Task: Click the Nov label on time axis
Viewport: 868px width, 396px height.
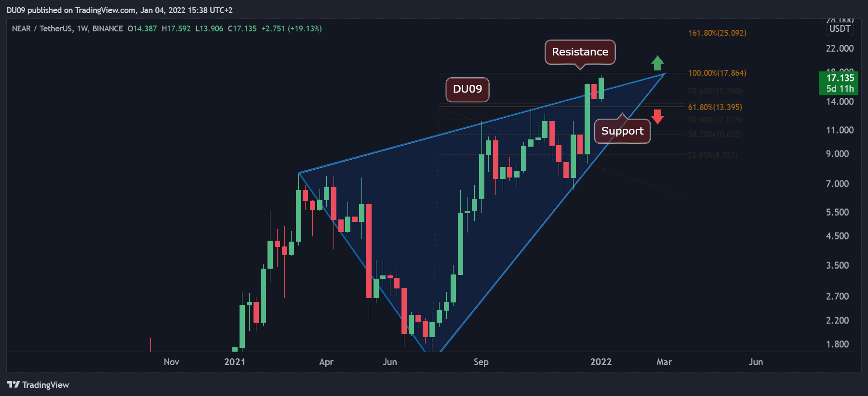Action: click(172, 362)
